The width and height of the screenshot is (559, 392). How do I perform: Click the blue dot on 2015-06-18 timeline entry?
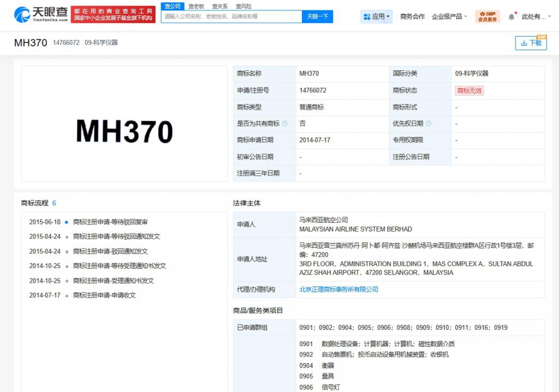pyautogui.click(x=67, y=222)
